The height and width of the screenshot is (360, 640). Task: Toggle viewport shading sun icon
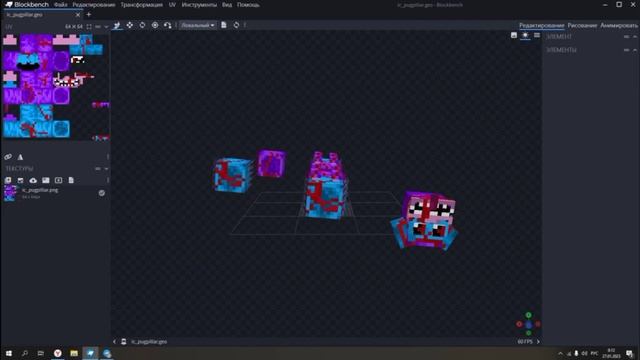point(525,36)
